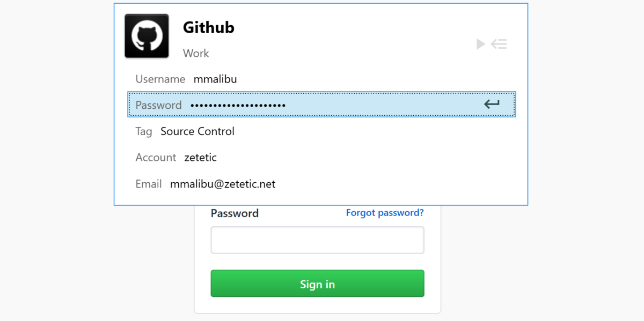Click the Github octocat logo icon
The width and height of the screenshot is (644, 321).
click(x=147, y=36)
